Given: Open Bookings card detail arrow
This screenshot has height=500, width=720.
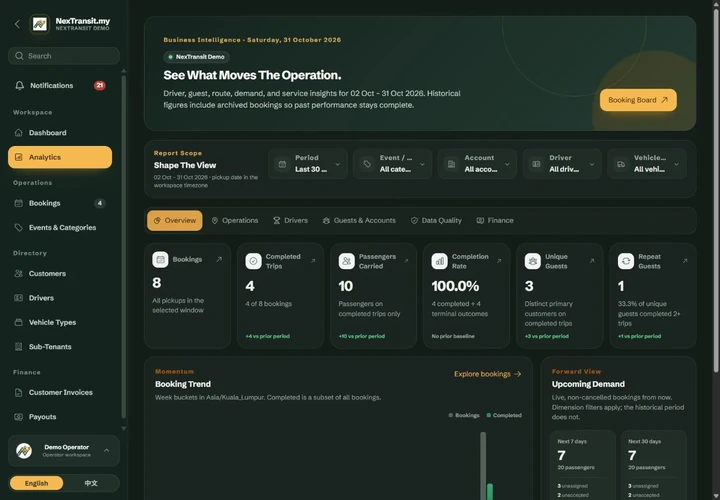Looking at the screenshot, I should [x=219, y=259].
